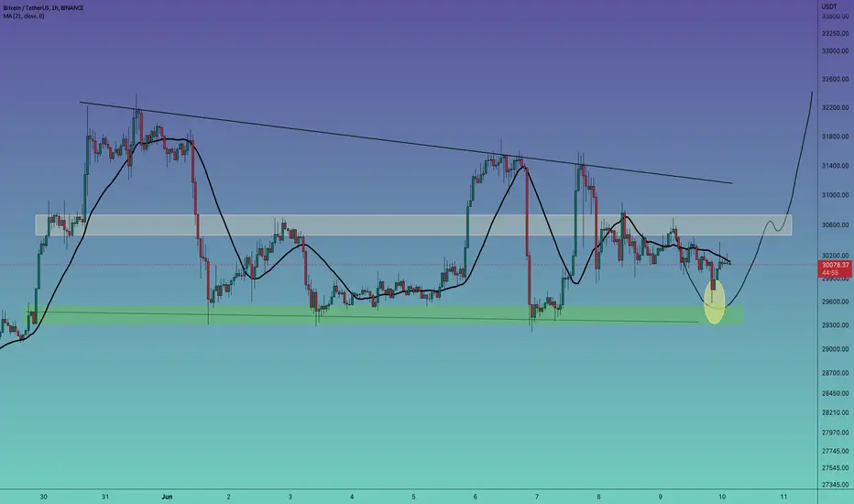Click the 6 date label on time axis
The width and height of the screenshot is (854, 504).
coord(475,497)
